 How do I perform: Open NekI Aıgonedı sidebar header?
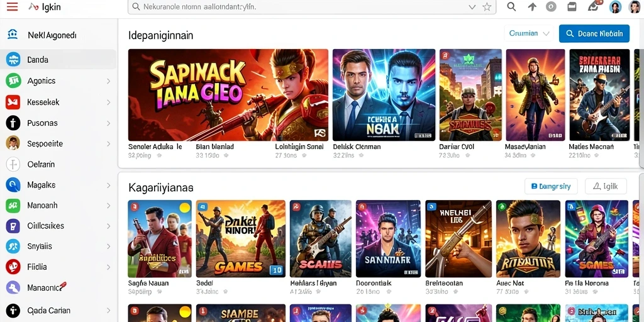click(52, 35)
